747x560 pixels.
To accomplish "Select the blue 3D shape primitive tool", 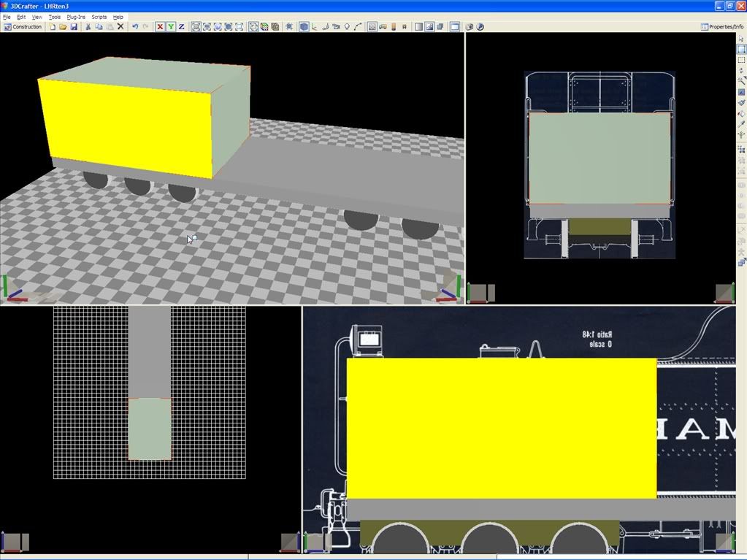I will pos(304,27).
